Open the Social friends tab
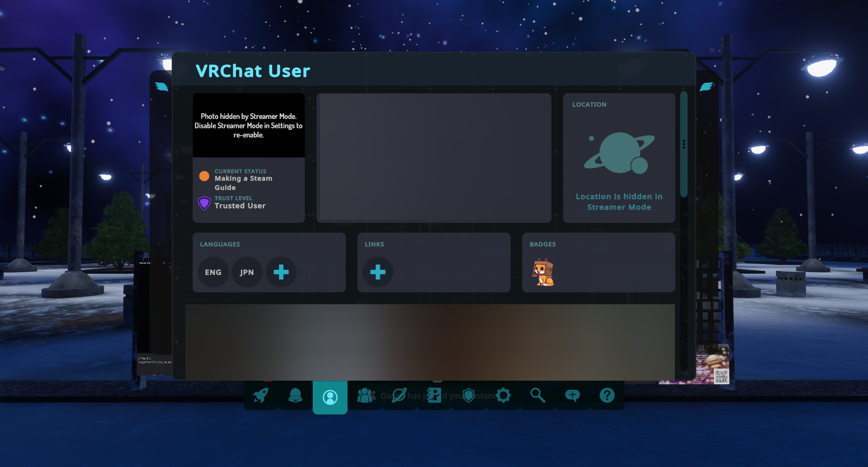 tap(366, 396)
